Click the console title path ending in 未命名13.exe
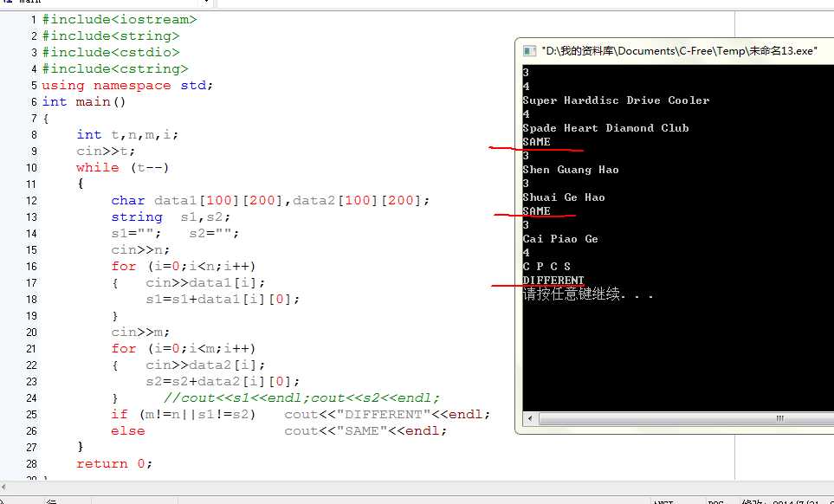The width and height of the screenshot is (834, 504). 679,51
